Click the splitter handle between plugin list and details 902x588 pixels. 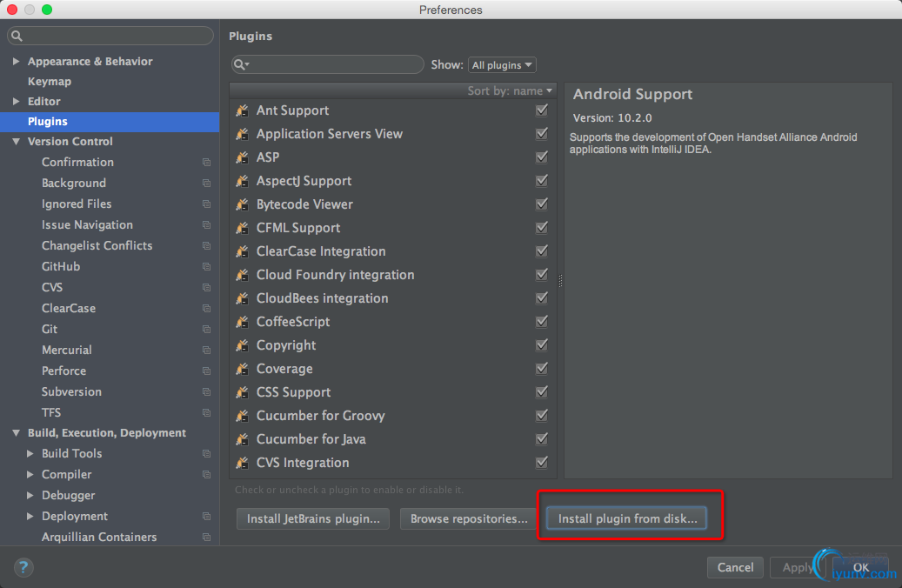(560, 281)
